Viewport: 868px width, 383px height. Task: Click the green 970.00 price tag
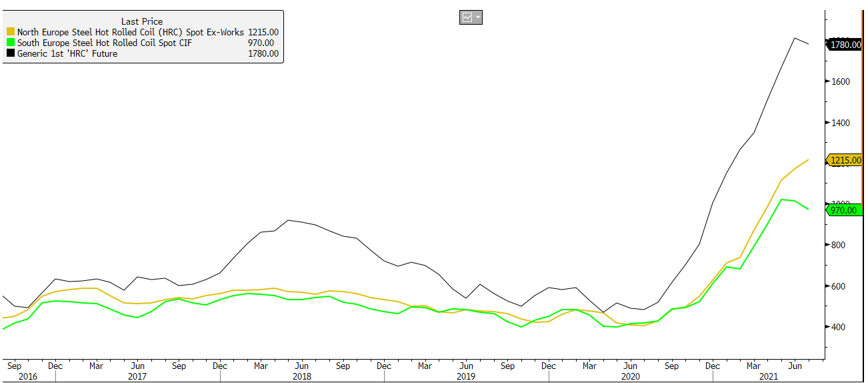click(x=846, y=210)
